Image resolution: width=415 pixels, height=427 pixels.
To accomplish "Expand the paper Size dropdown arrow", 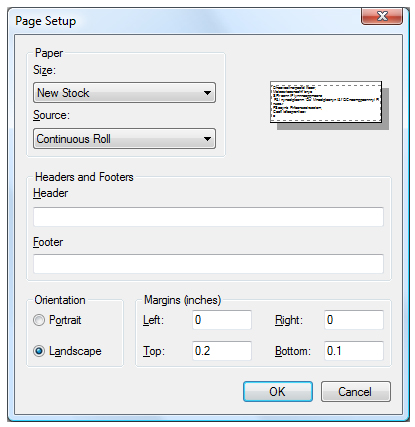I will (207, 93).
